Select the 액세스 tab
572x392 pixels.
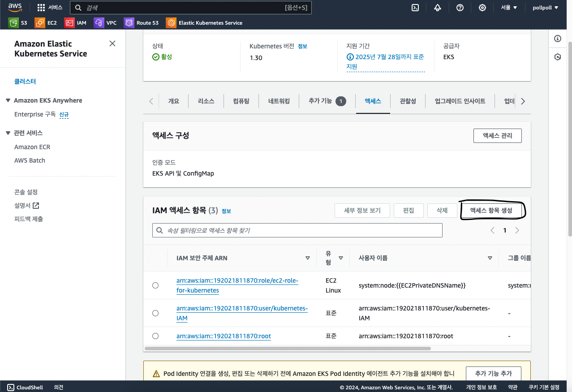[373, 101]
